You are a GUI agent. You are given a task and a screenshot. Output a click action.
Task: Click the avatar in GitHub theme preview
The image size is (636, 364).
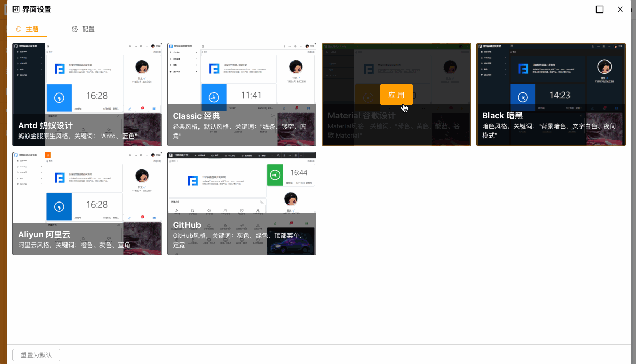coord(290,199)
